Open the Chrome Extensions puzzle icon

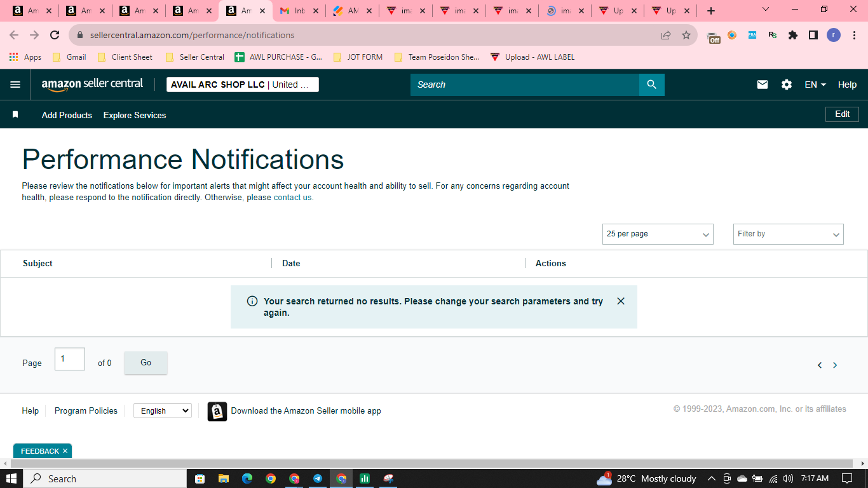(793, 36)
